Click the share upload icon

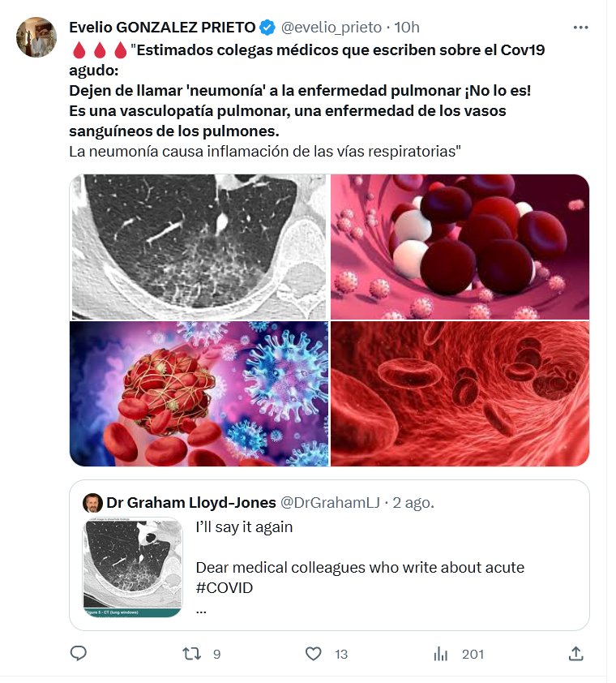575,653
